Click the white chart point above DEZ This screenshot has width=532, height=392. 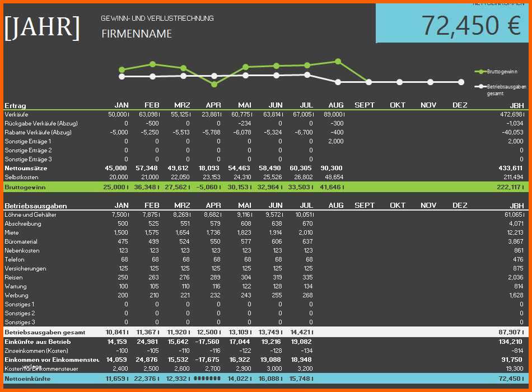(x=461, y=82)
